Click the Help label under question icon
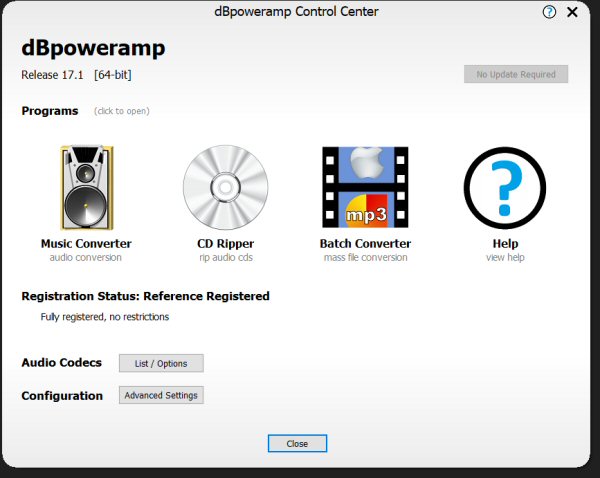600x478 pixels. point(505,243)
